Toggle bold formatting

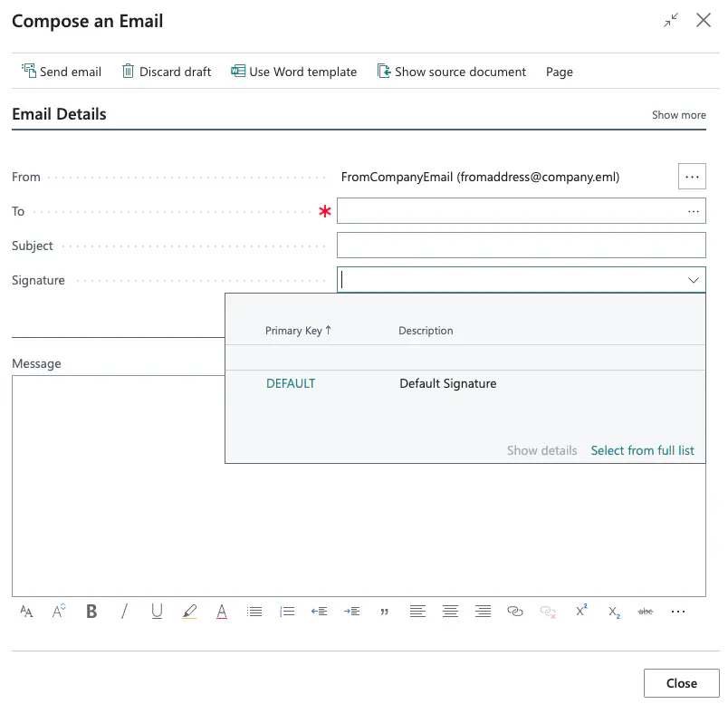(x=91, y=612)
